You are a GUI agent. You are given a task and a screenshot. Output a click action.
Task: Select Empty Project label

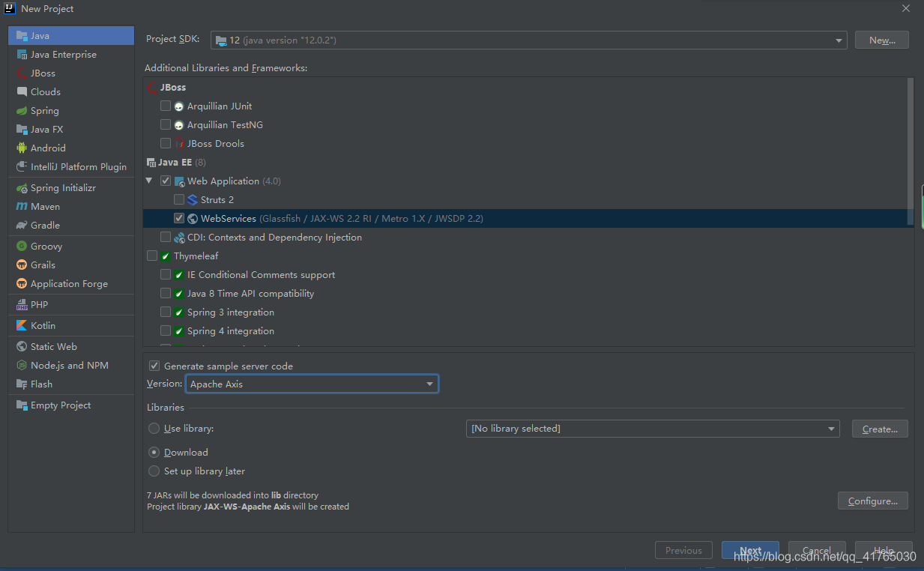pos(61,405)
